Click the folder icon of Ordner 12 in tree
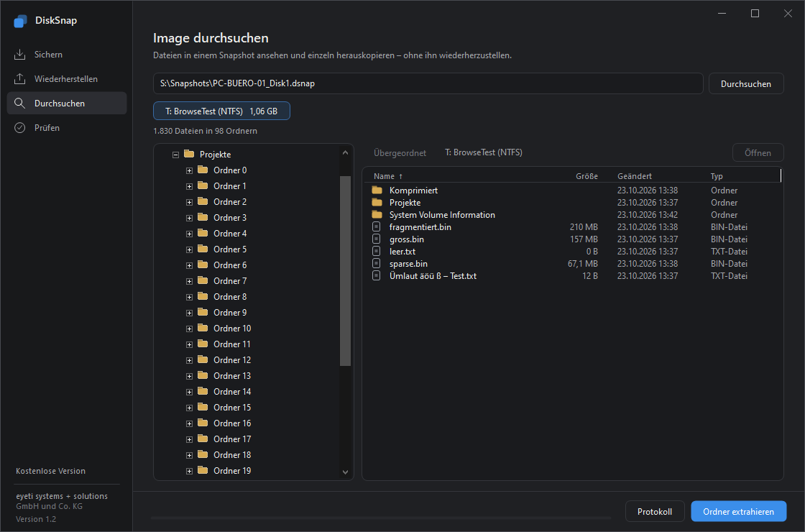This screenshot has height=532, width=805. (x=203, y=360)
